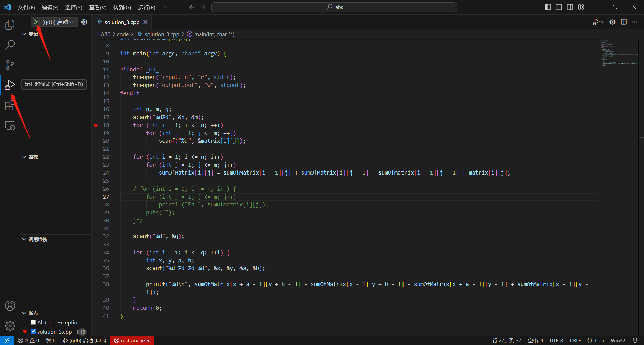Split the editor to the right
The width and height of the screenshot is (644, 345).
(x=624, y=22)
